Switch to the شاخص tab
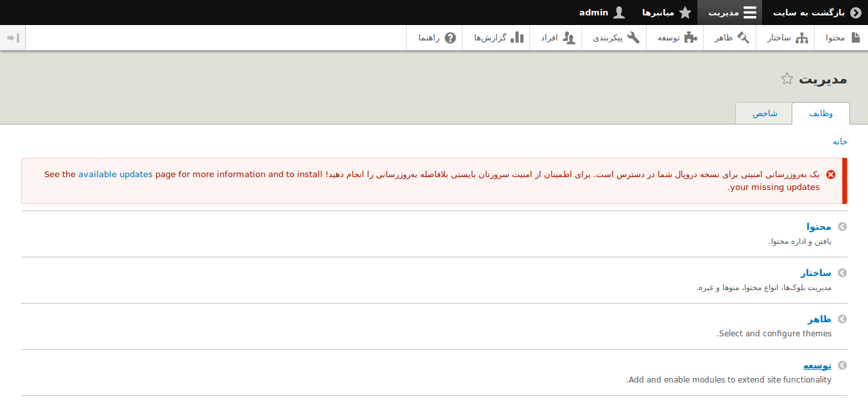The width and height of the screenshot is (868, 405). pyautogui.click(x=765, y=114)
